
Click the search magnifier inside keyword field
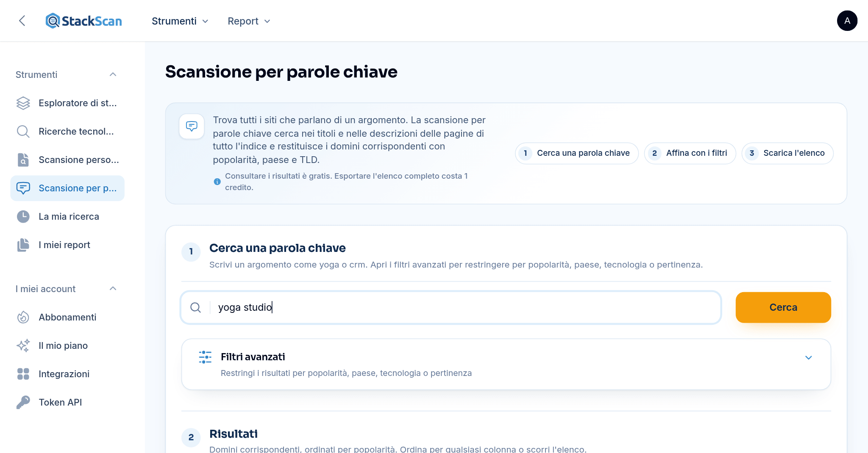click(x=195, y=307)
